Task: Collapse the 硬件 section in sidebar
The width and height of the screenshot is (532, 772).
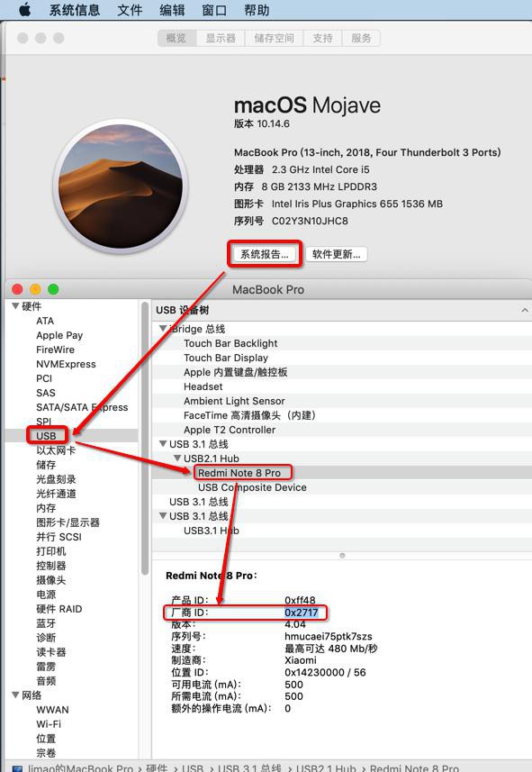Action: (15, 306)
